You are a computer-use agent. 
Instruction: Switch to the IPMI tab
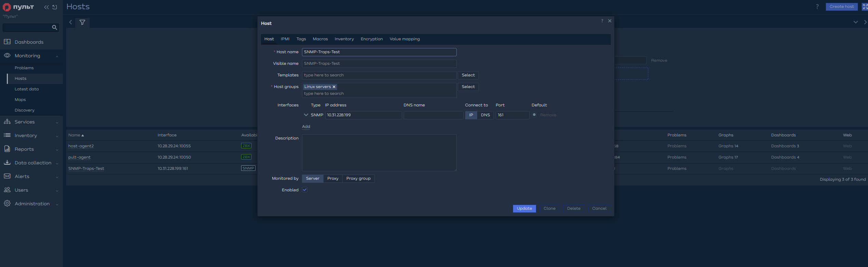285,39
